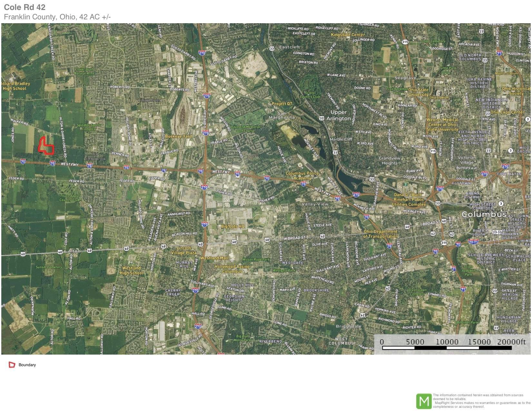Click the 'Arena District' label
The width and height of the screenshot is (532, 411).
click(x=472, y=195)
